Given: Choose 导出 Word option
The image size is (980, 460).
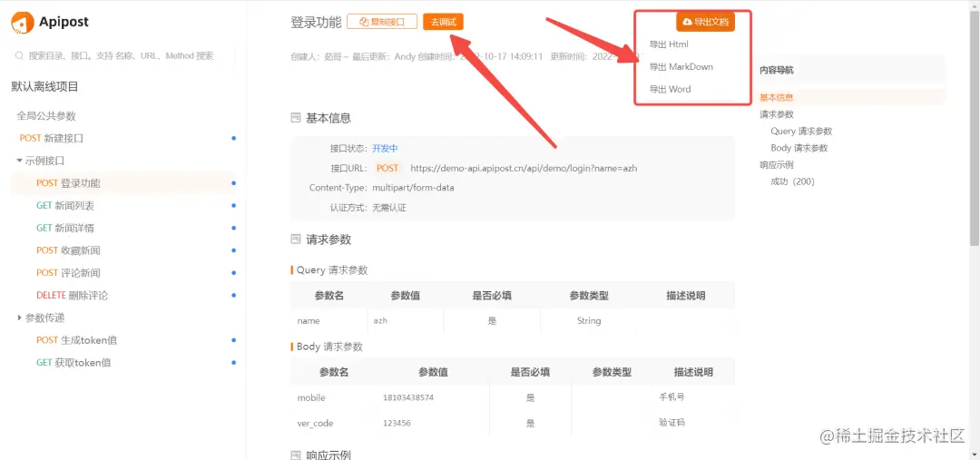Looking at the screenshot, I should click(x=670, y=90).
